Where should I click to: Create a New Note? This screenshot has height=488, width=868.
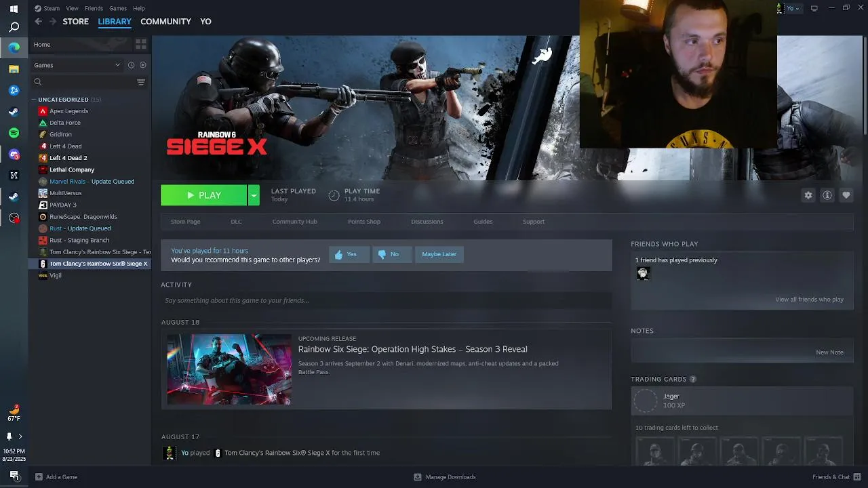pos(829,352)
